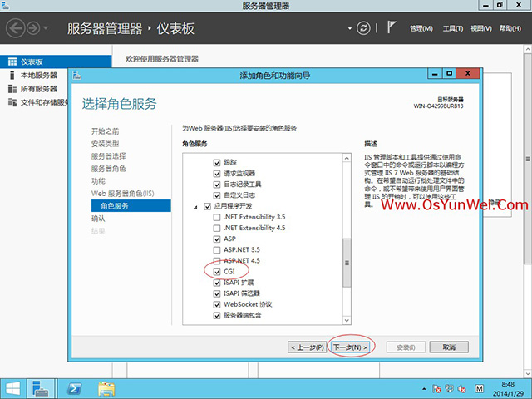Toggle the 应用程序开发 checkbox
The height and width of the screenshot is (399, 532).
207,206
